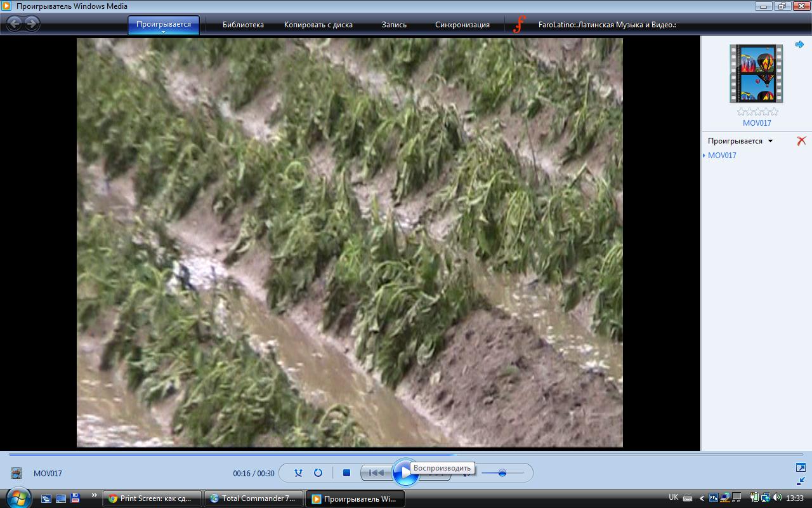Click the 00:16 / 00:30 time display
Screen dimensions: 812x508
pyautogui.click(x=254, y=473)
